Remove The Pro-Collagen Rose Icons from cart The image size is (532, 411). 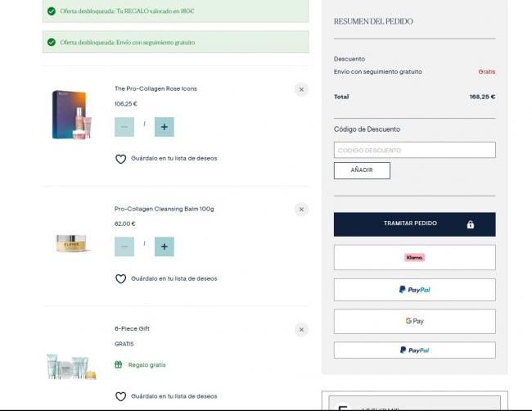[x=301, y=89]
